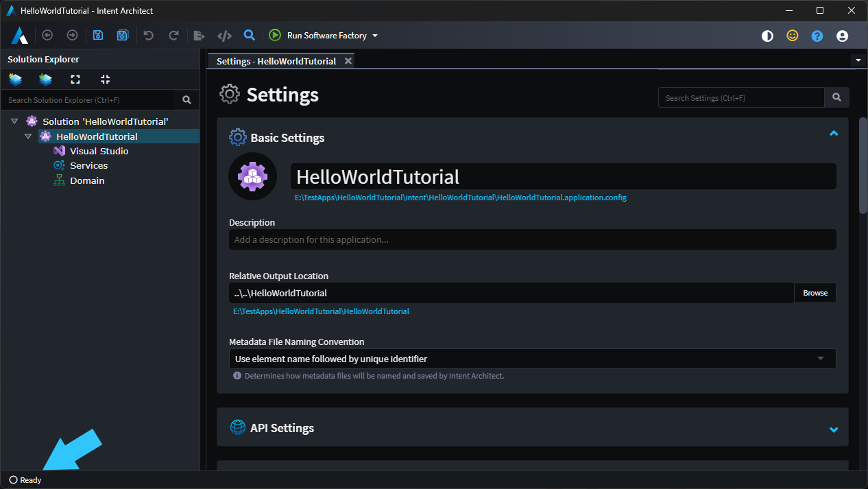Click the code brackets icon in the toolbar
This screenshot has width=868, height=489.
(224, 36)
